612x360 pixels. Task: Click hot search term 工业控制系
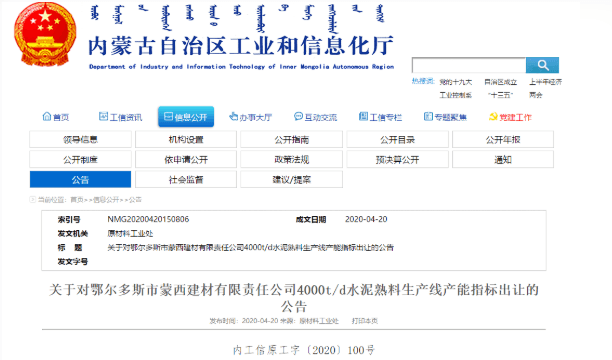(455, 95)
